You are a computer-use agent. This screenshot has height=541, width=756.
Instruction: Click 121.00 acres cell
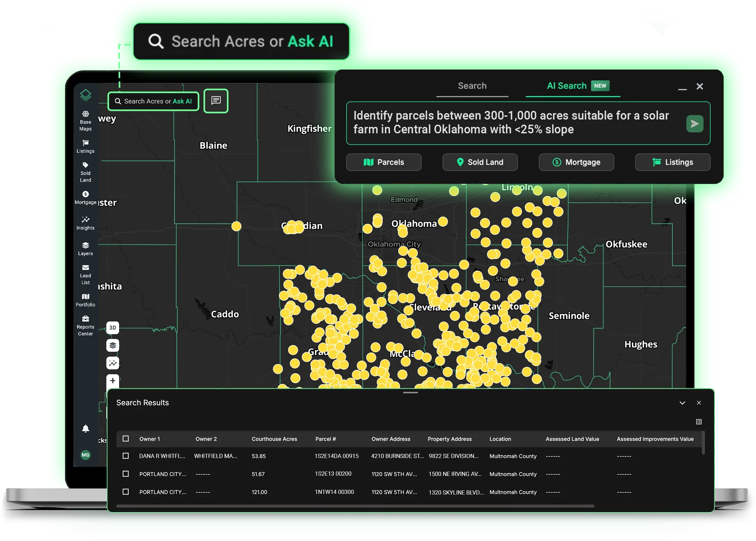(259, 492)
